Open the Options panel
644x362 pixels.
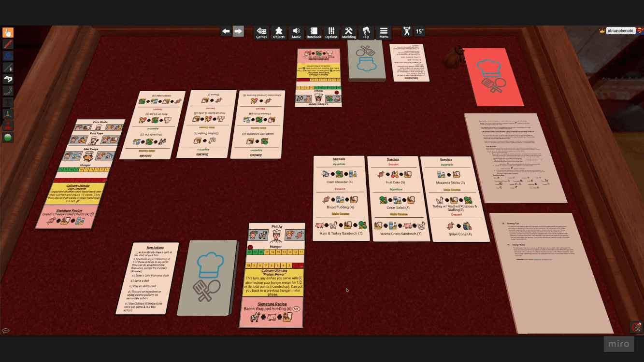331,32
